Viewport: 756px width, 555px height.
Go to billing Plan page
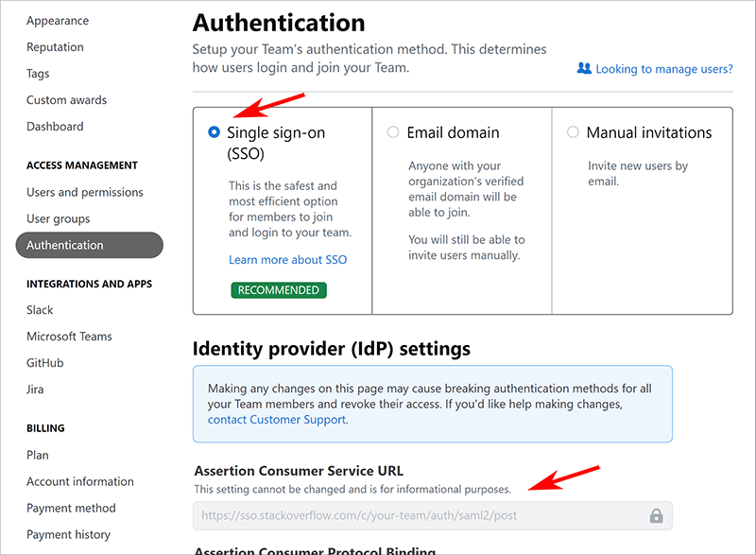38,455
